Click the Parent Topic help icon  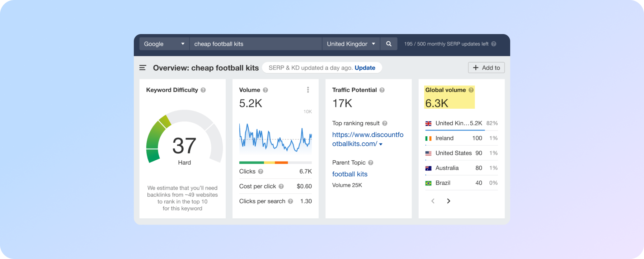[371, 163]
